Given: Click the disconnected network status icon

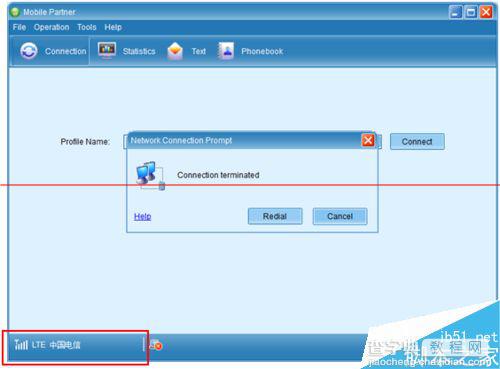Looking at the screenshot, I should 156,345.
